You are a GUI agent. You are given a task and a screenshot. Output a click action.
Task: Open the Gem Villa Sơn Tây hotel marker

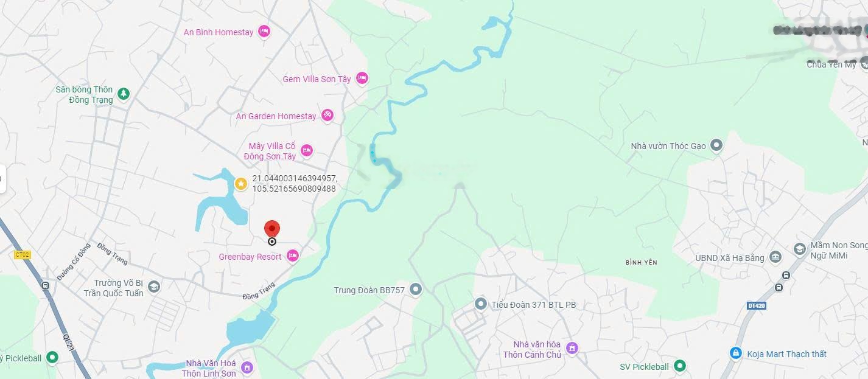(362, 78)
